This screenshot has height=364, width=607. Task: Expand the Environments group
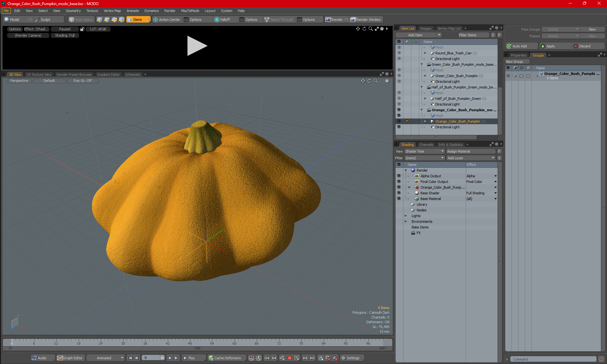point(406,221)
